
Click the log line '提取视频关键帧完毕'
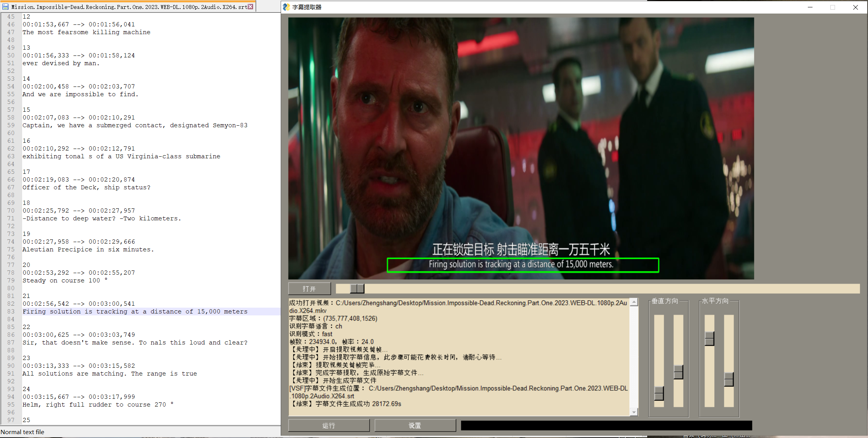(335, 365)
